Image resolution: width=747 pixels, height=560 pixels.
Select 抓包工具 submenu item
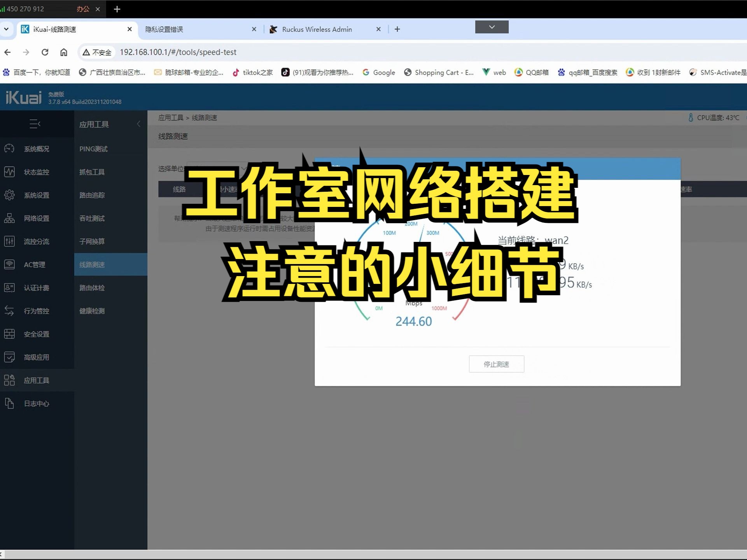(111, 172)
